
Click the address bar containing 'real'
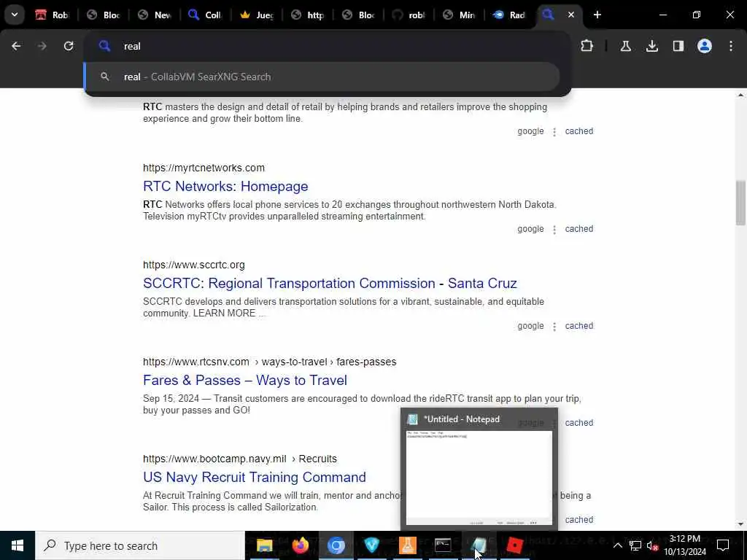coord(328,46)
